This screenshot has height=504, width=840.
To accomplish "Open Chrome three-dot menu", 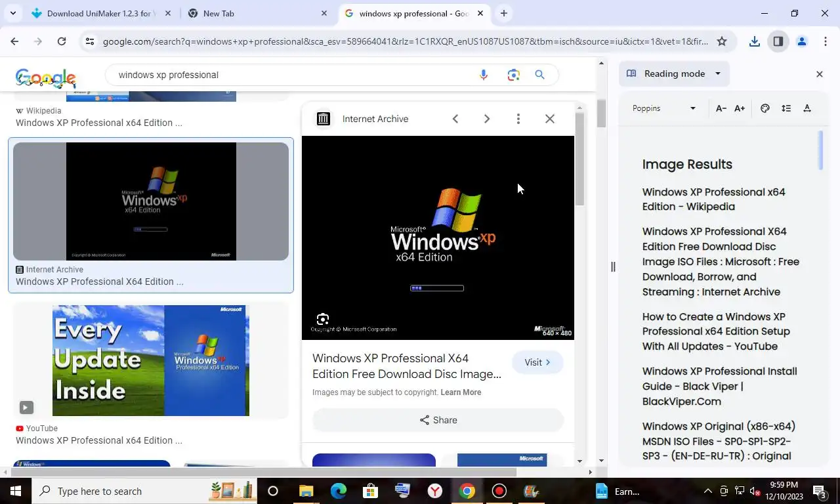I will click(826, 41).
